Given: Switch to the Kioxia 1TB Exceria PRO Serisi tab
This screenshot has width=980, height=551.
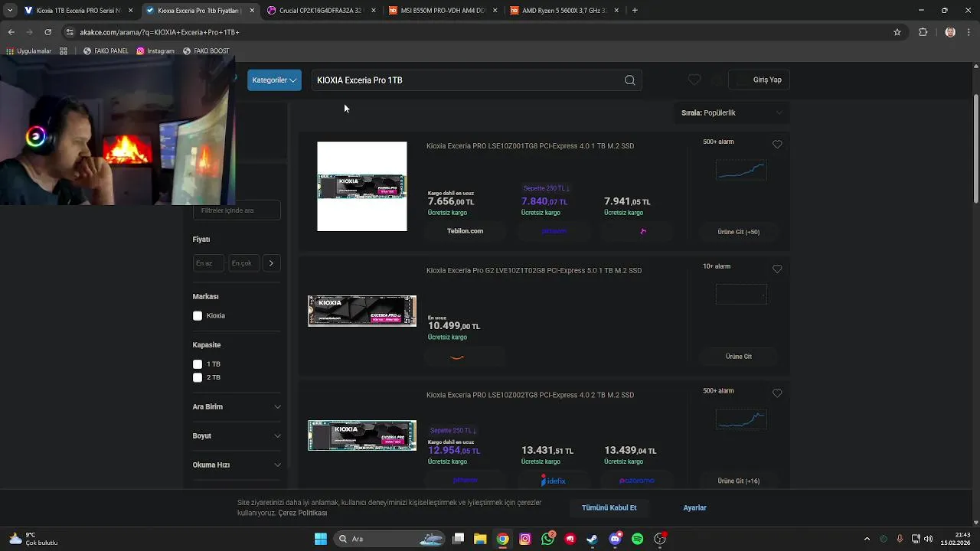Looking at the screenshot, I should tap(78, 11).
